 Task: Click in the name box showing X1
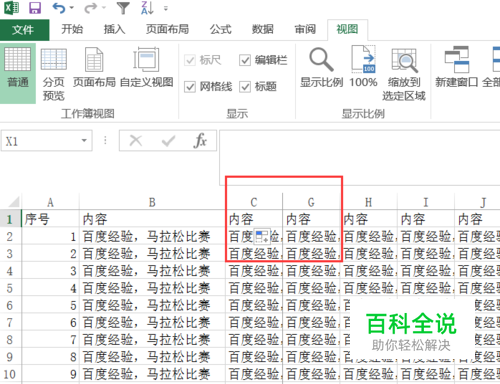click(x=40, y=141)
